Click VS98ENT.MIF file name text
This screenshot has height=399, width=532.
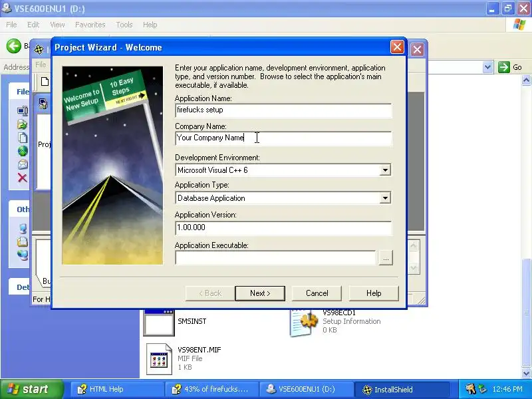point(199,350)
